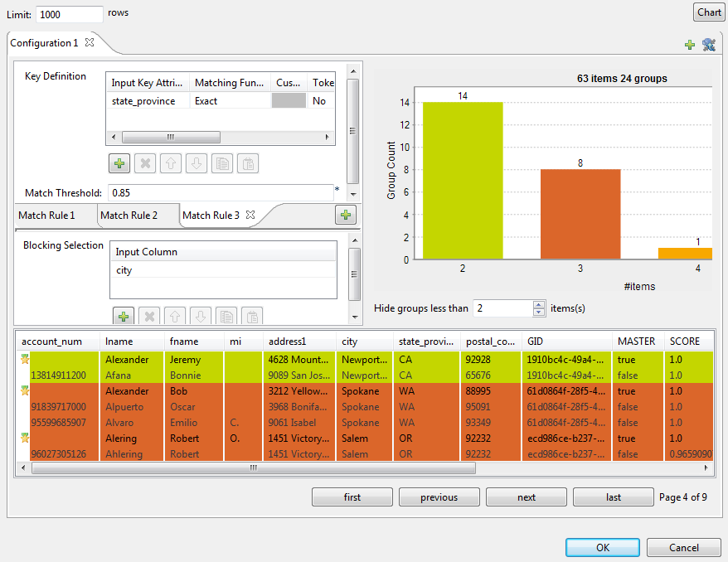
Task: Click the green plus to add configuration
Action: point(690,45)
